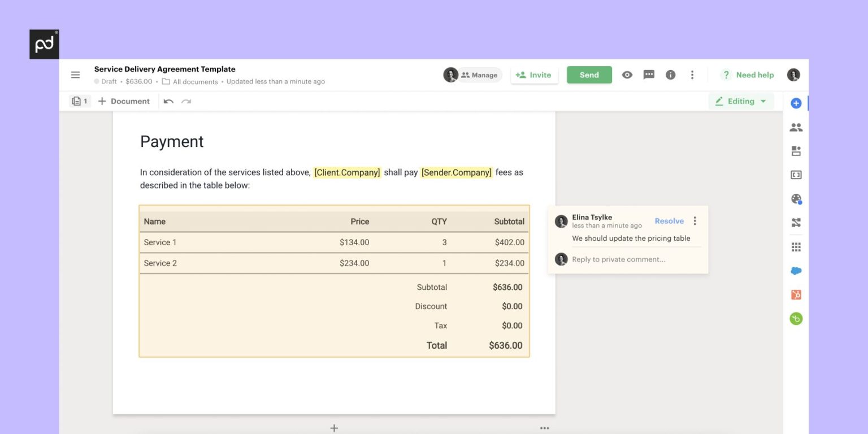Open more options menu in top bar
868x434 pixels.
point(692,75)
